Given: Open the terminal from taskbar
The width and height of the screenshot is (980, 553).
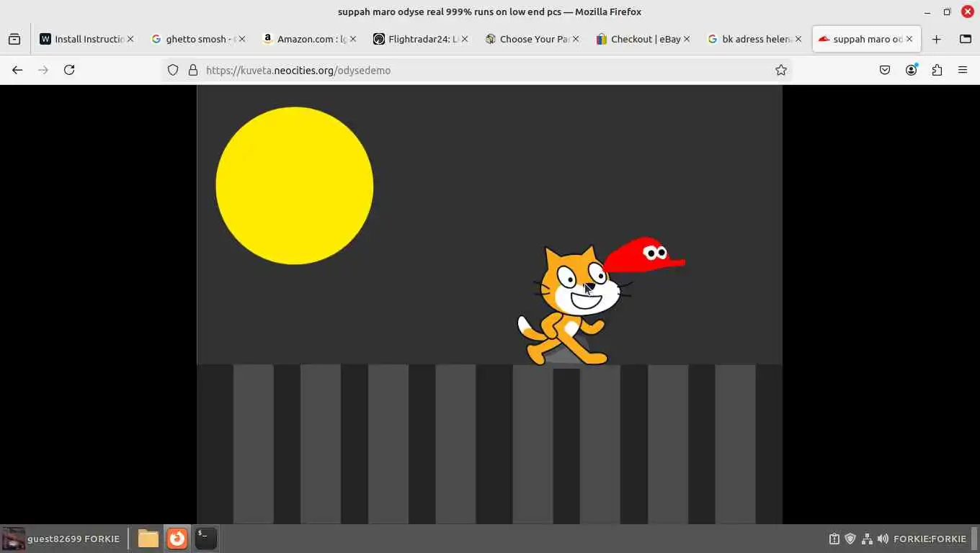Looking at the screenshot, I should 206,539.
